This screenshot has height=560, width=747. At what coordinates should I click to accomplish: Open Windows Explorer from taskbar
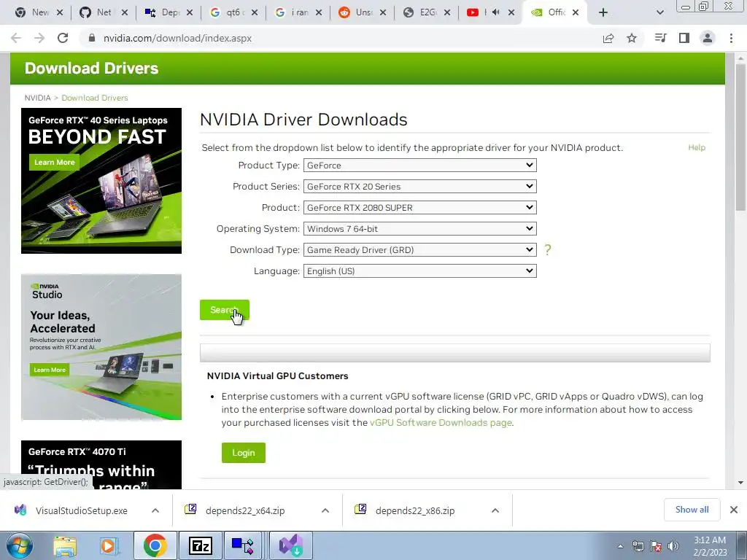pos(65,546)
